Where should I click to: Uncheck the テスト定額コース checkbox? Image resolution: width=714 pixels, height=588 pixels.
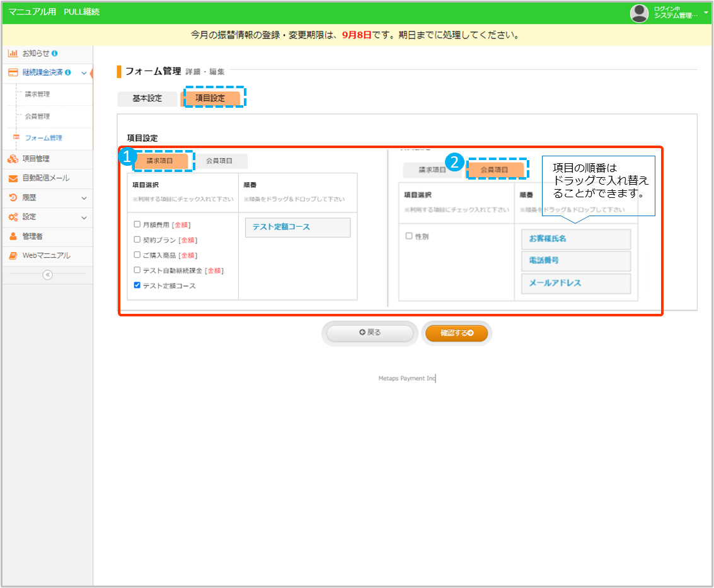[x=137, y=285]
